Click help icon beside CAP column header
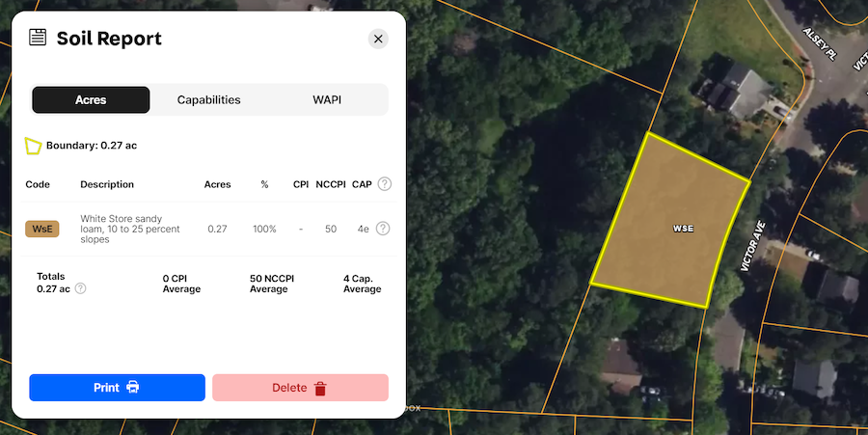This screenshot has width=868, height=435. coord(385,184)
